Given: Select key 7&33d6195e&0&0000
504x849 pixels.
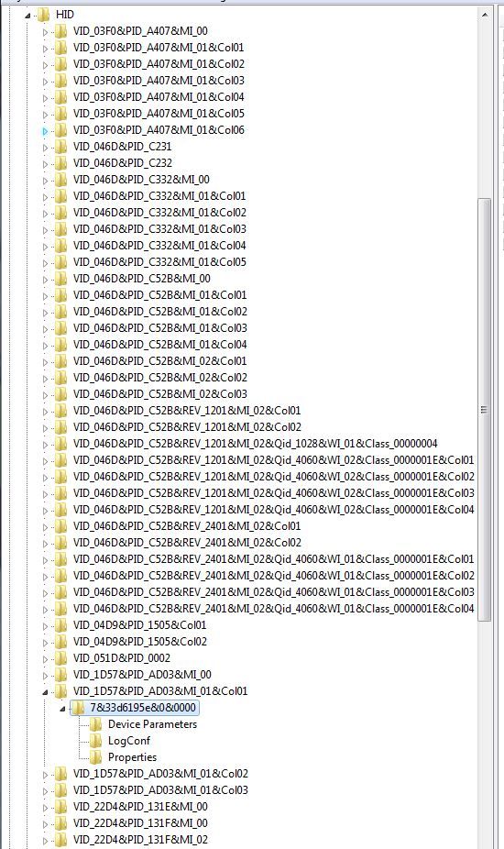Looking at the screenshot, I should click(x=143, y=707).
